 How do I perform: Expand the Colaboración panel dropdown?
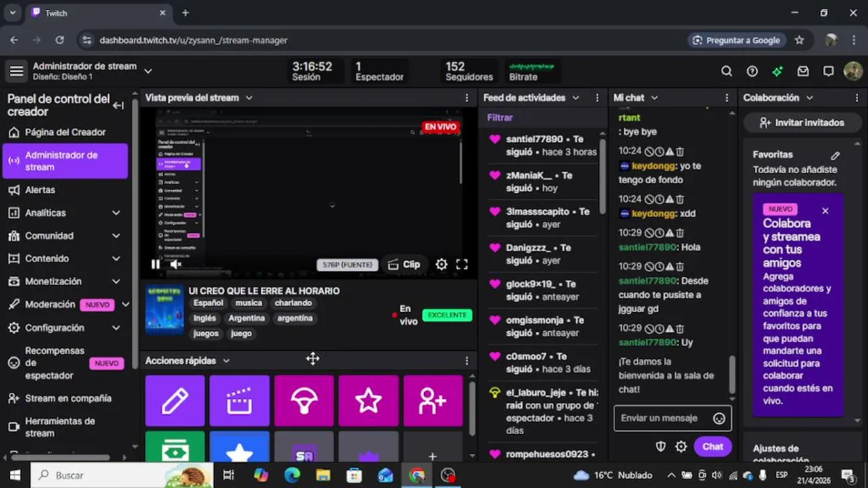tap(810, 98)
